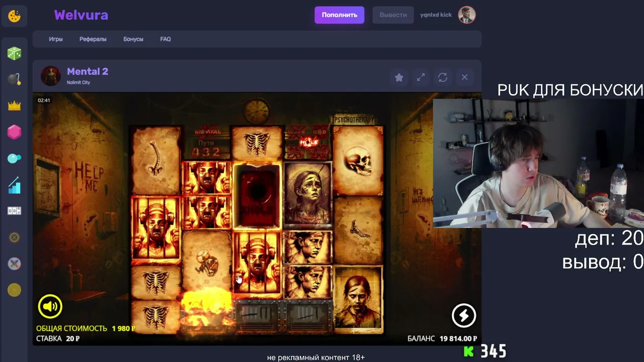Open the Игры menu
The image size is (644, 362).
pyautogui.click(x=56, y=39)
